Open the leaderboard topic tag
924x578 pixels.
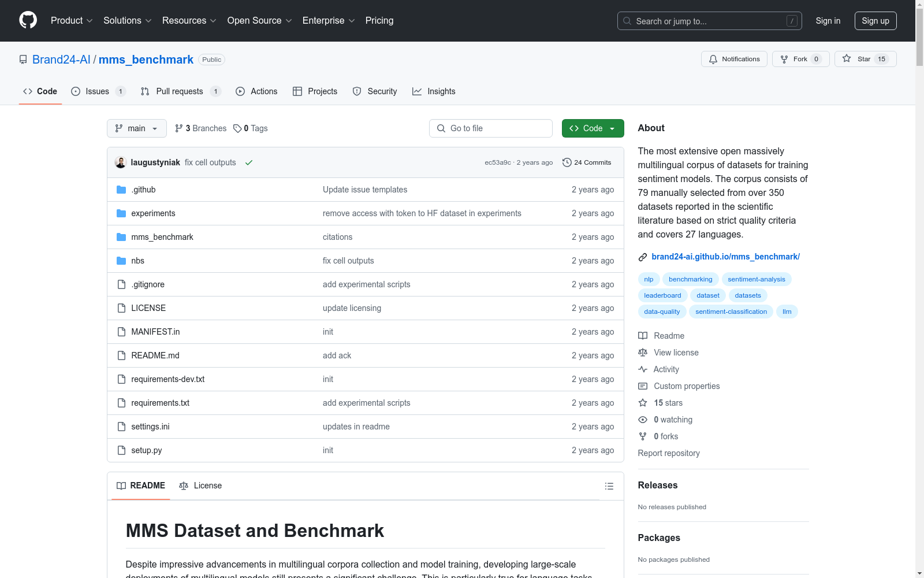click(662, 295)
